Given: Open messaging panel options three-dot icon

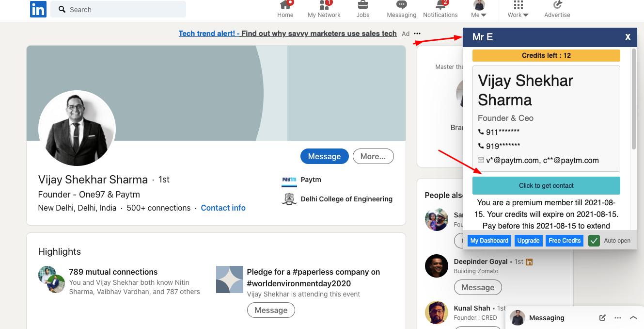Looking at the screenshot, I should [x=618, y=318].
